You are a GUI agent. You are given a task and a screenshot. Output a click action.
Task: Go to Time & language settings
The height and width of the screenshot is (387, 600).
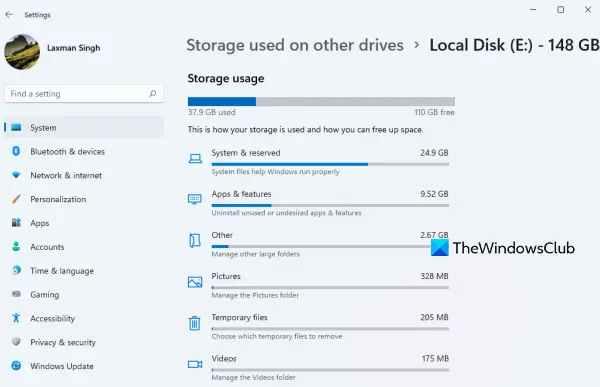pos(84,271)
